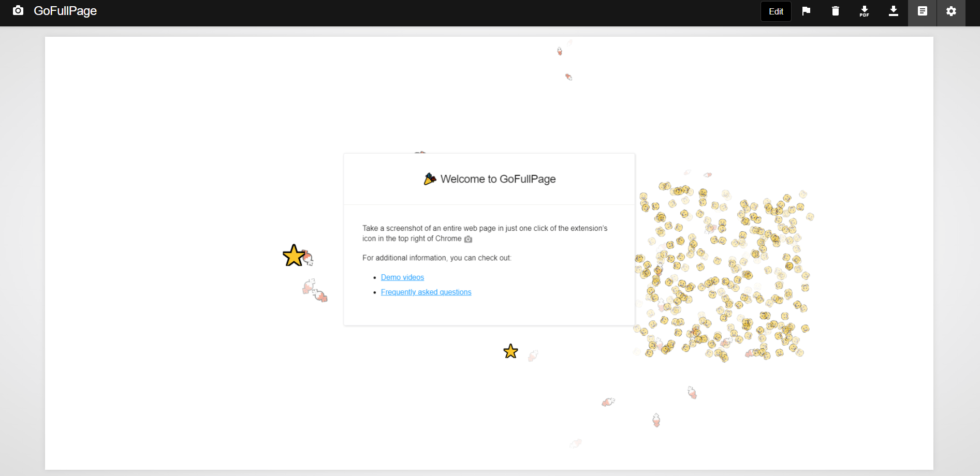Open Frequently asked questions link

[426, 292]
